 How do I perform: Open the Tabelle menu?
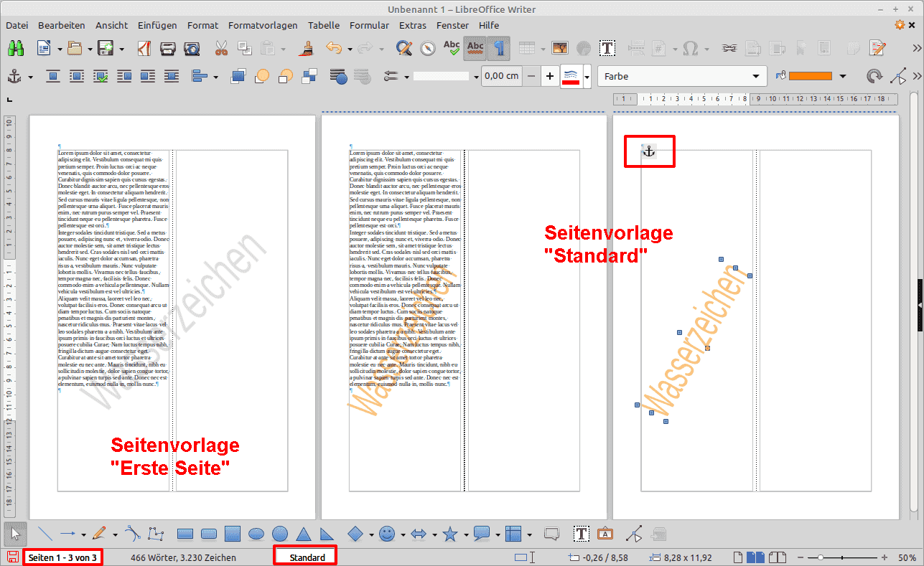point(323,25)
